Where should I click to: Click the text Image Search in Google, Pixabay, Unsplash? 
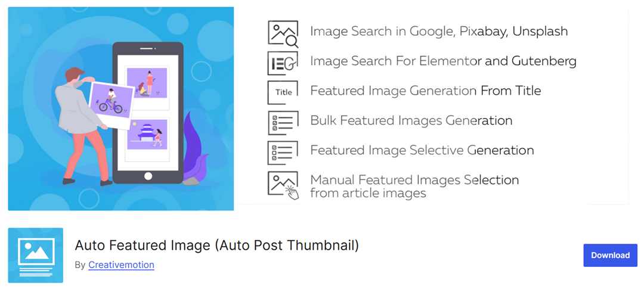(x=439, y=31)
